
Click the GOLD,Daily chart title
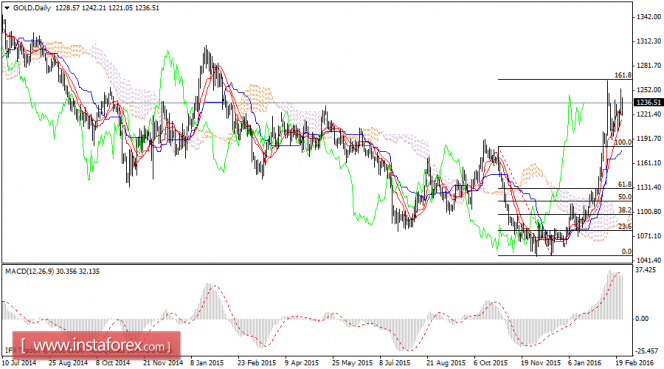coord(32,8)
